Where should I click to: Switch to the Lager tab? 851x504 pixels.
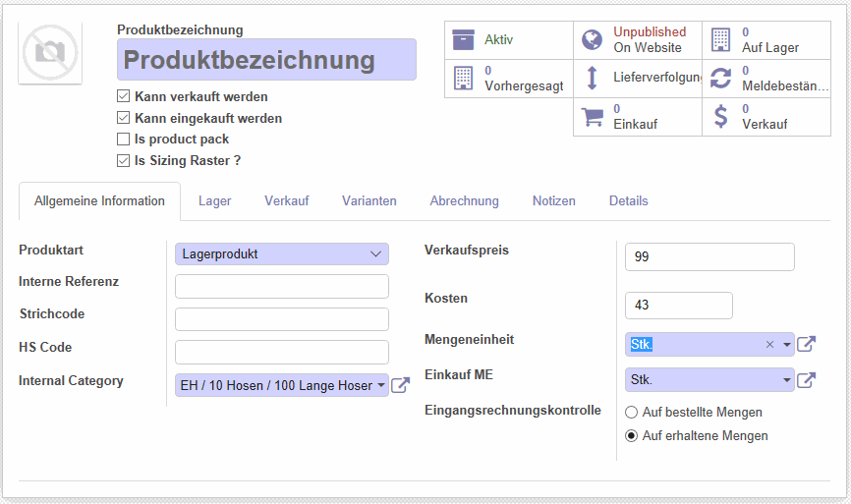(x=214, y=201)
